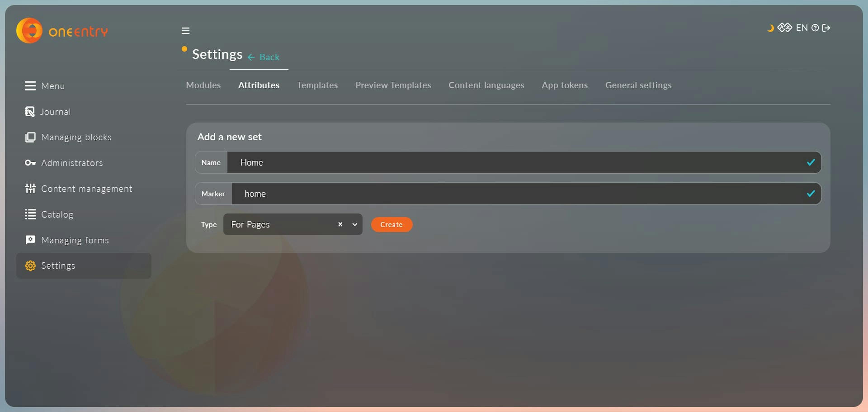Click the OneEntry logo icon

[30, 31]
